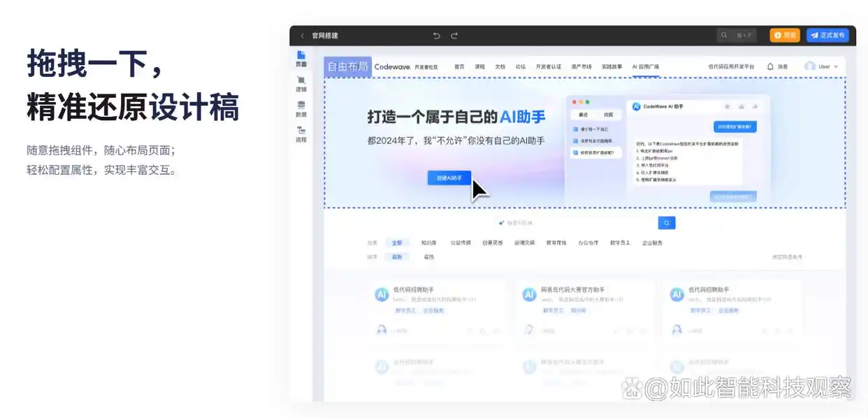Click the back arrow beside 官网搭建
The width and height of the screenshot is (868, 418).
tap(302, 36)
